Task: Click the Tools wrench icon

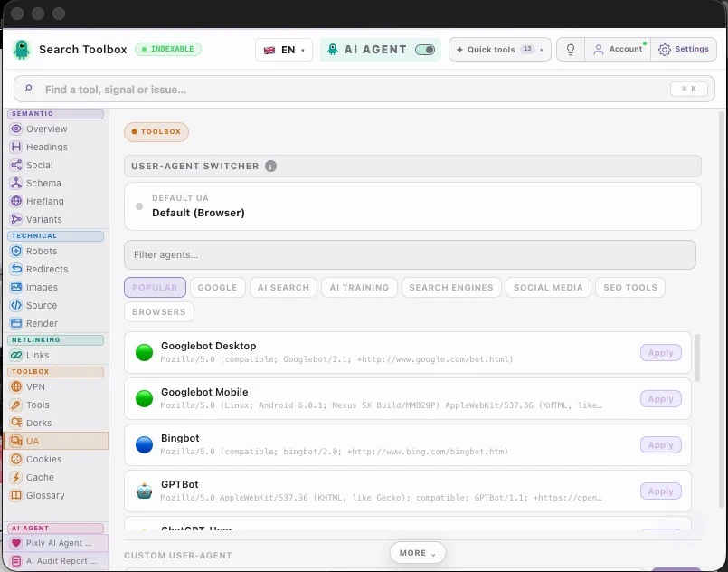Action: click(16, 405)
